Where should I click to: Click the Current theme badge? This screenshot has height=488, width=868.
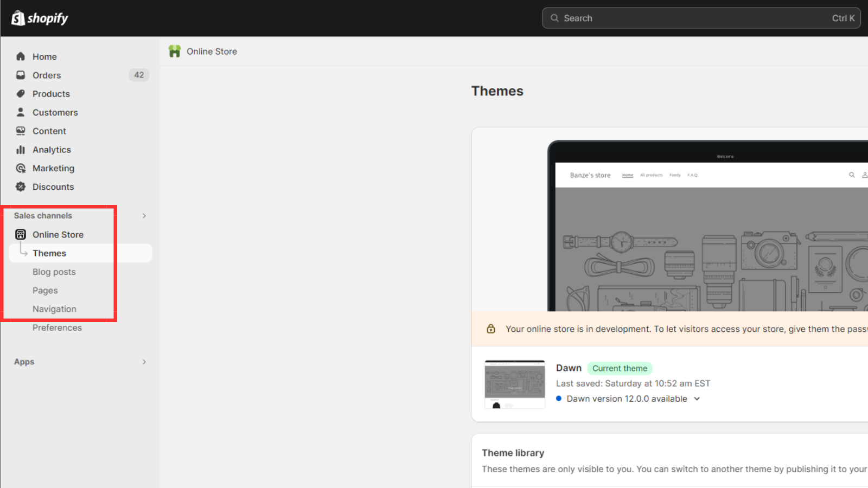coord(620,368)
